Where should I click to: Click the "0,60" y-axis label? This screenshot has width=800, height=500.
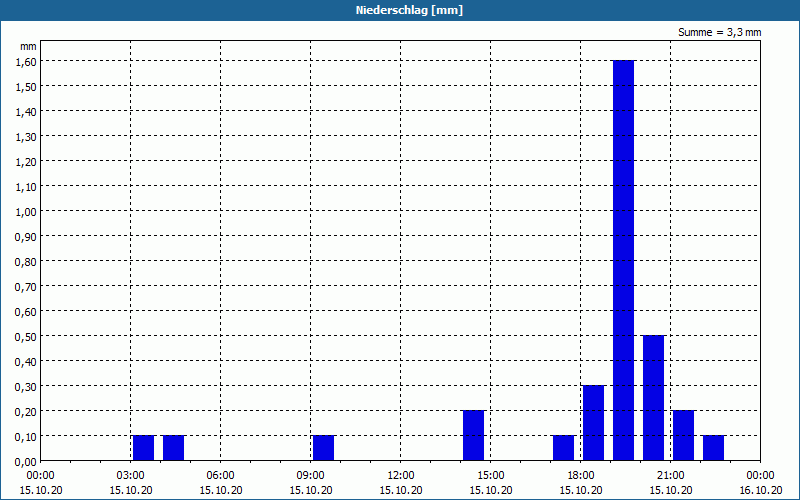coord(26,311)
